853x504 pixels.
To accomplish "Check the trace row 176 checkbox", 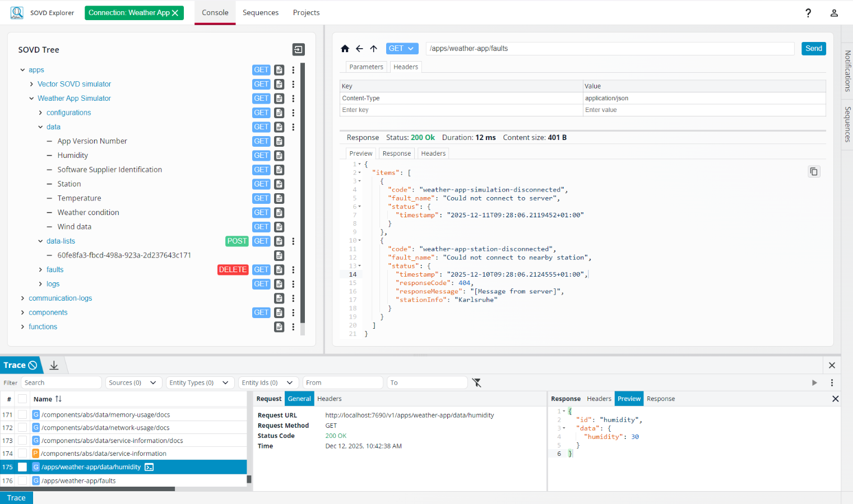I will point(22,480).
